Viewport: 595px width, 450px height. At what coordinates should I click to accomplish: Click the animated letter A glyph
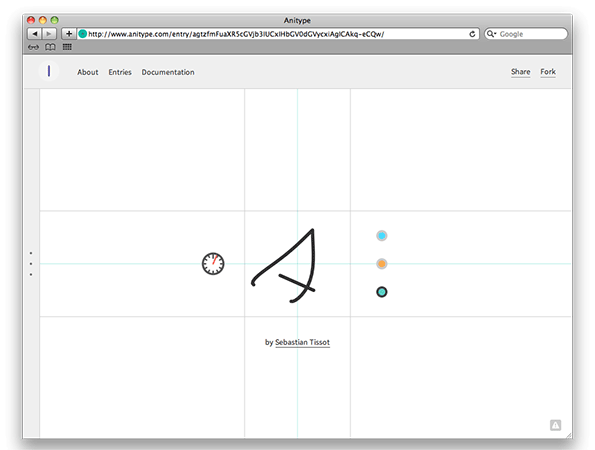[x=284, y=266]
